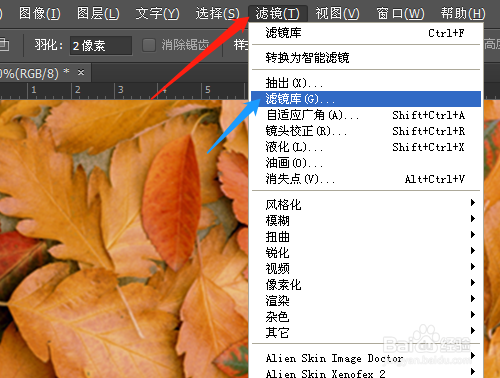This screenshot has width=500, height=378.
Task: Select 抽出(X)... filter
Action: coord(366,82)
